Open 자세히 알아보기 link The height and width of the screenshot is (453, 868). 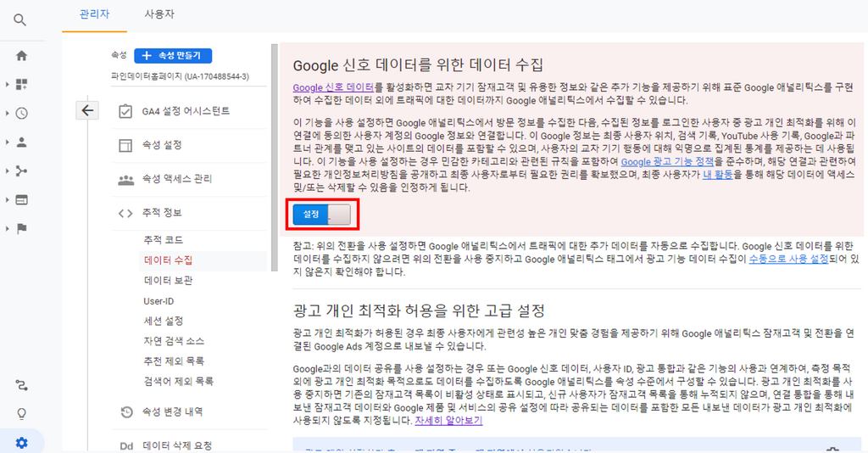(x=448, y=421)
